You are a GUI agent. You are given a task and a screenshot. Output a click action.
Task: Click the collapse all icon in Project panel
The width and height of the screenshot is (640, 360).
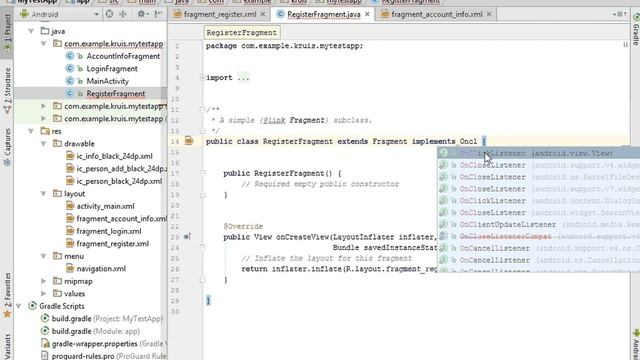coord(123,14)
